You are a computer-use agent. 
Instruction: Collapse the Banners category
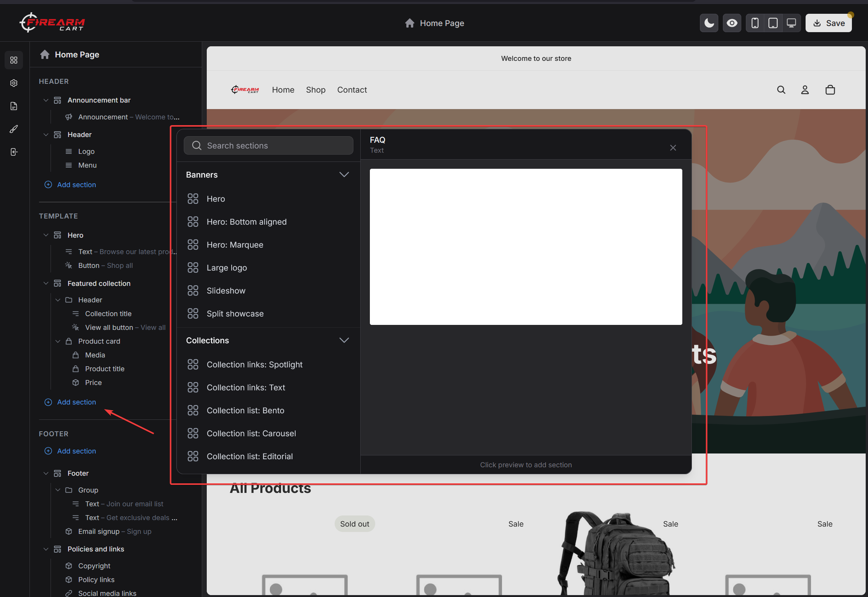tap(344, 175)
